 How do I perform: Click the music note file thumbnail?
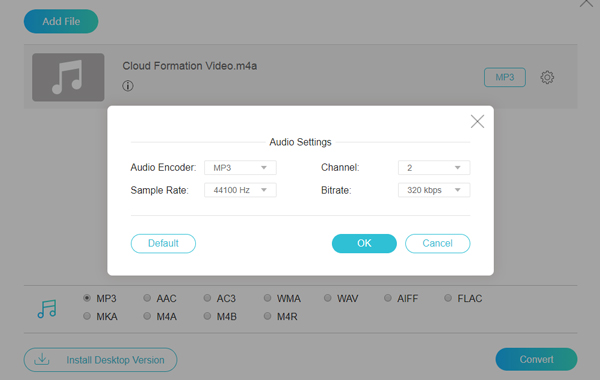(x=68, y=77)
